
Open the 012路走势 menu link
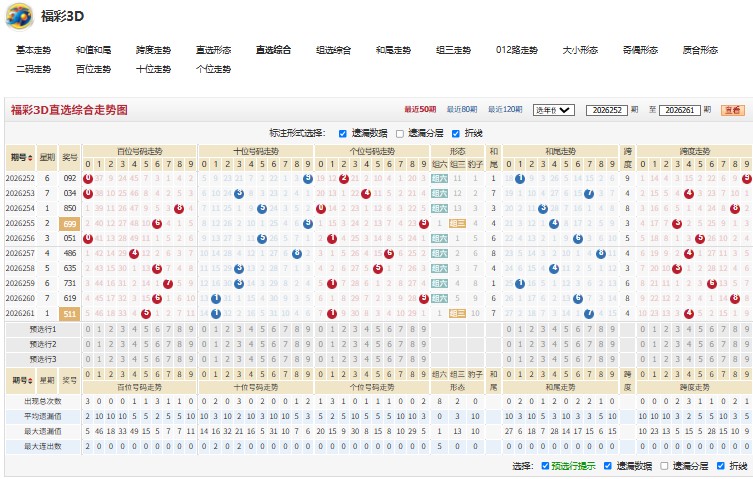coord(517,50)
